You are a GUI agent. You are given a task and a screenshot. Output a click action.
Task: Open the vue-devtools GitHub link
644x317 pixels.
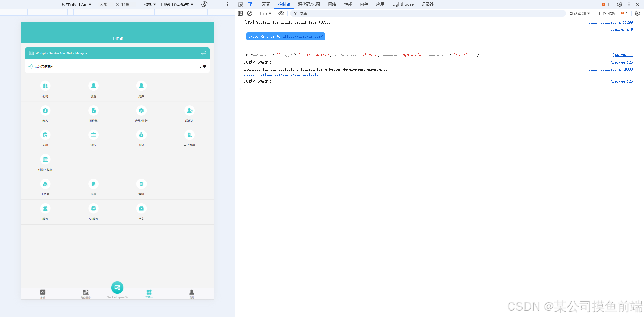282,74
